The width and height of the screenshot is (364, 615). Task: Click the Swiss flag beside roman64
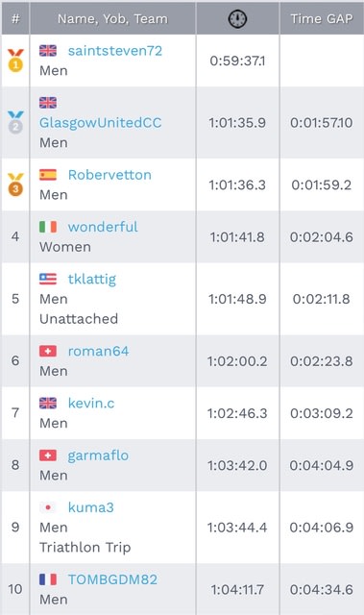pyautogui.click(x=48, y=351)
